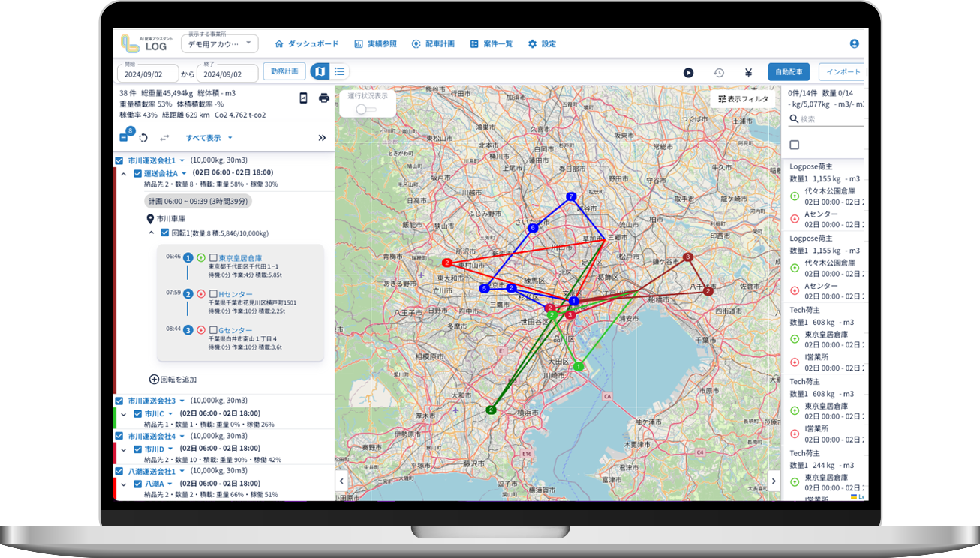
Task: Open the 配車計画 menu
Action: (x=433, y=44)
